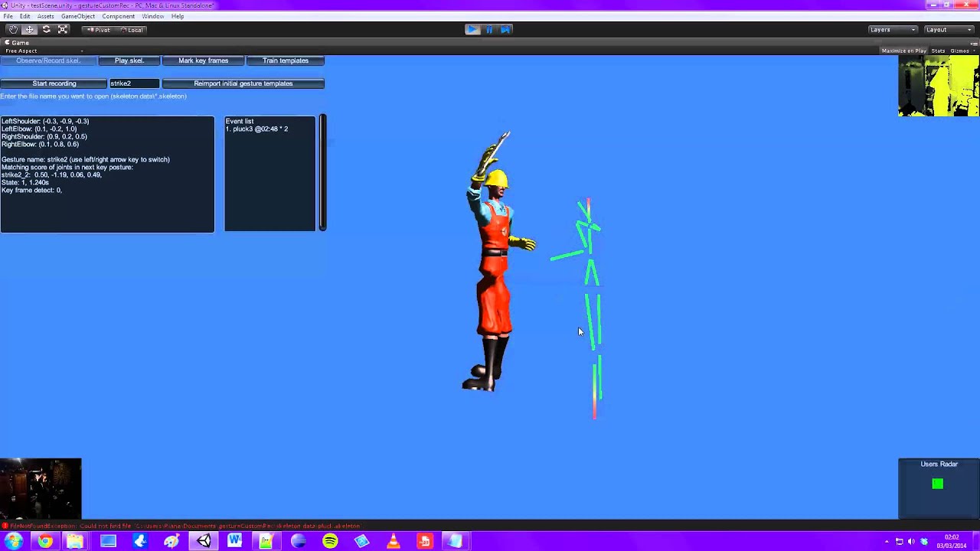
Task: Click the Mark key frames button
Action: click(204, 60)
